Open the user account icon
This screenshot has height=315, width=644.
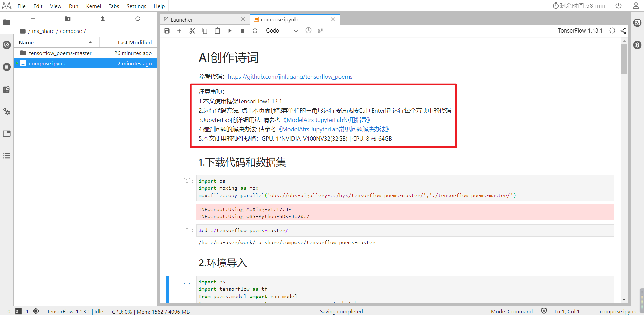(x=636, y=6)
